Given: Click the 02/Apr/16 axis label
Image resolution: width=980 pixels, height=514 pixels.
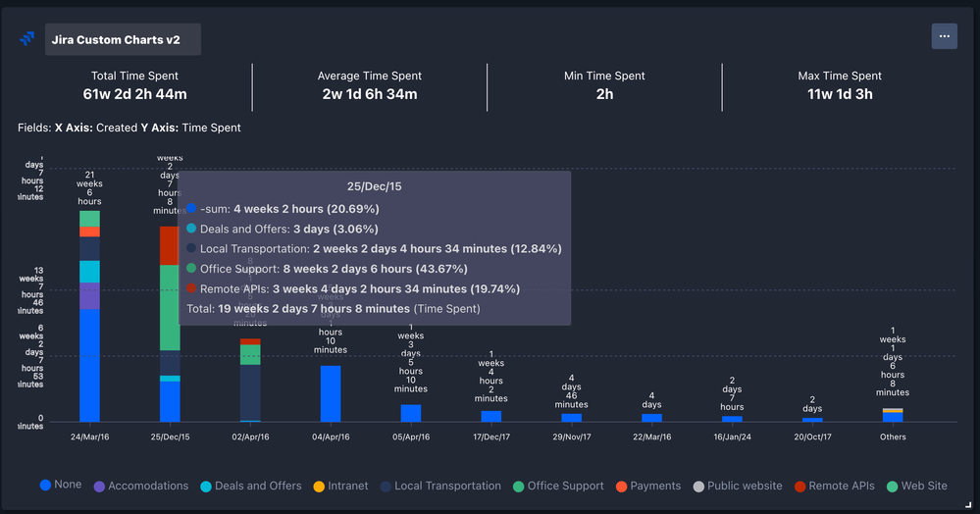Looking at the screenshot, I should coord(250,437).
